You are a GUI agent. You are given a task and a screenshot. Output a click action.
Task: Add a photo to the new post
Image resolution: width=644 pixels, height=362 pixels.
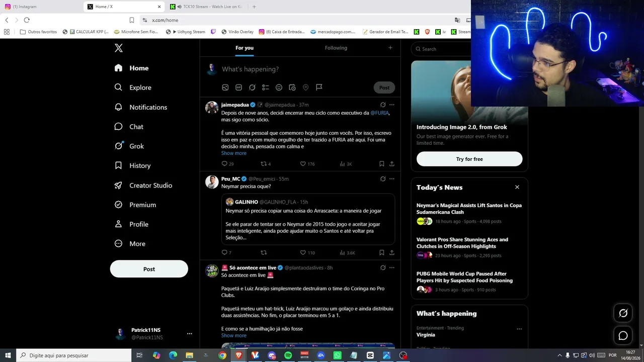[225, 87]
